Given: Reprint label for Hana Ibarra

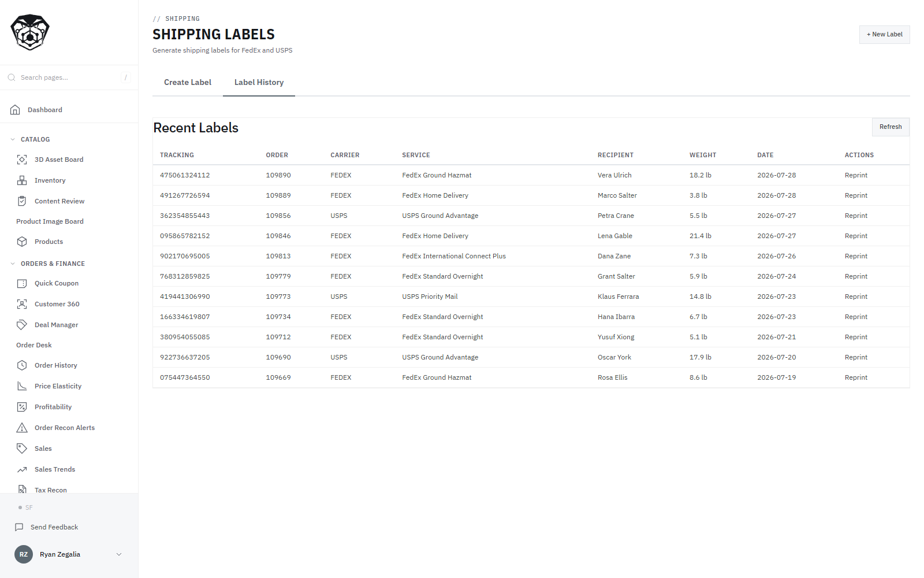Looking at the screenshot, I should coord(856,317).
